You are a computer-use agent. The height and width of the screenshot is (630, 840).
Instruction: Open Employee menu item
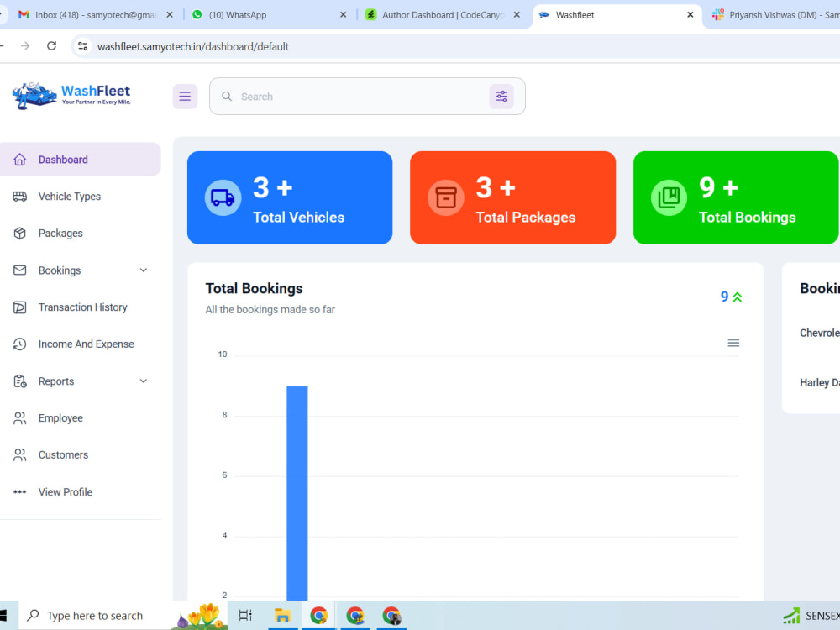(81, 418)
